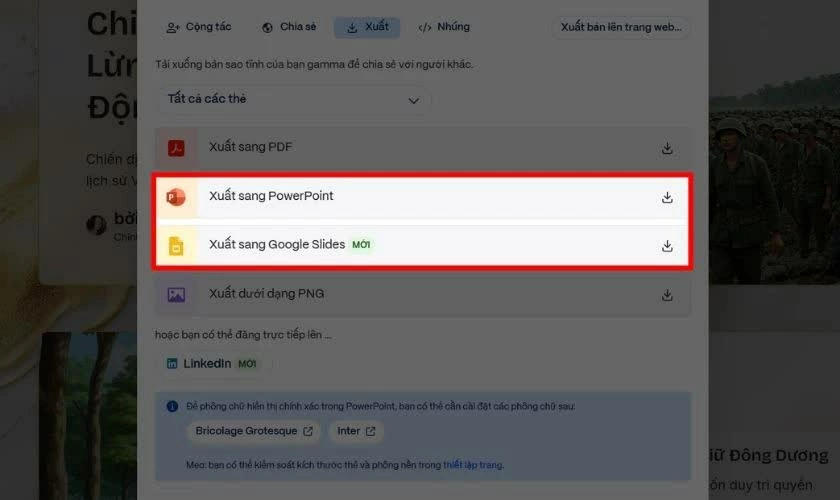This screenshot has height=500, width=840.
Task: Download the Google Slides export arrow icon
Action: [x=667, y=246]
